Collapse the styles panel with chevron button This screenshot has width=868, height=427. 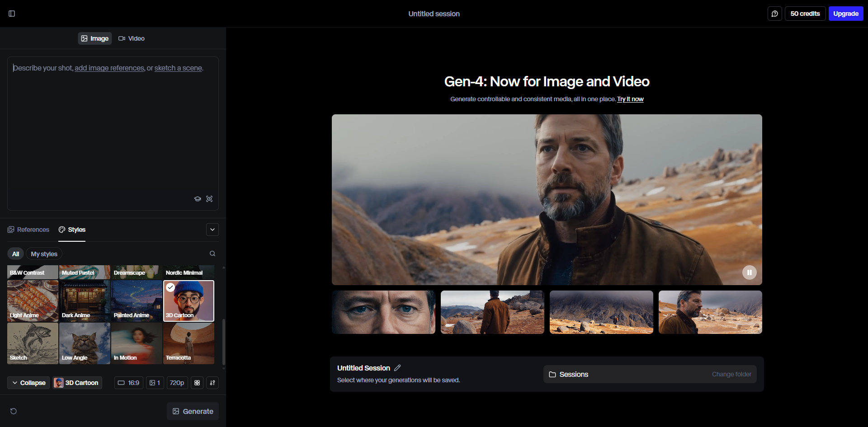212,230
